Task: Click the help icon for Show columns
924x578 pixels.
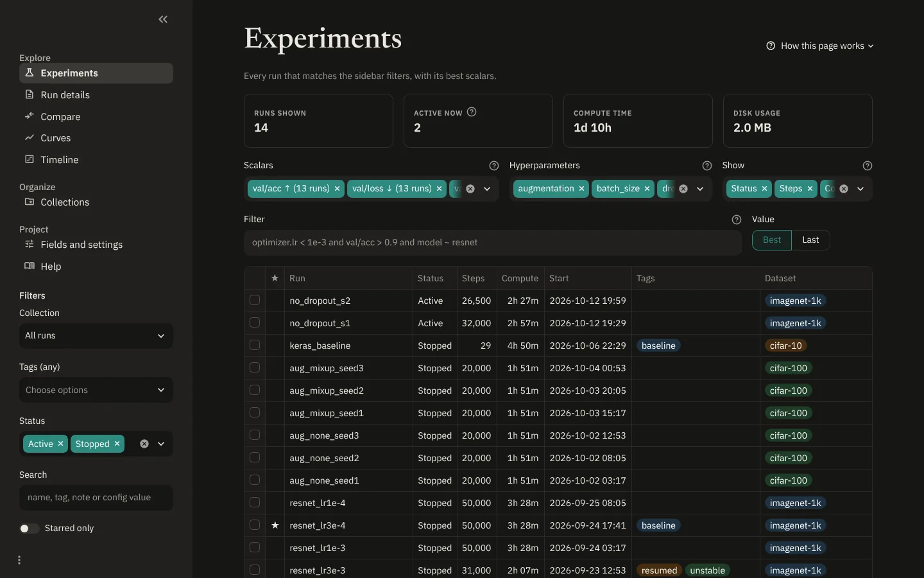Action: (x=868, y=166)
